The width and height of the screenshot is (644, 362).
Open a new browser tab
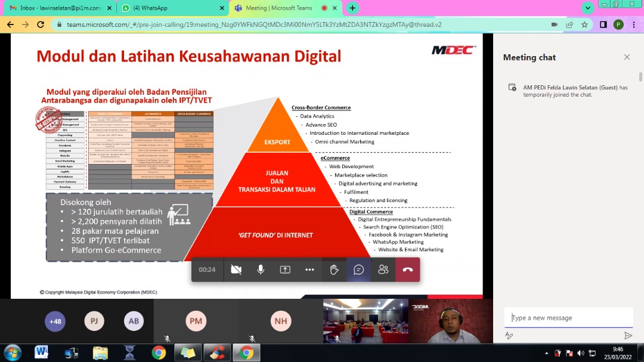coord(352,8)
